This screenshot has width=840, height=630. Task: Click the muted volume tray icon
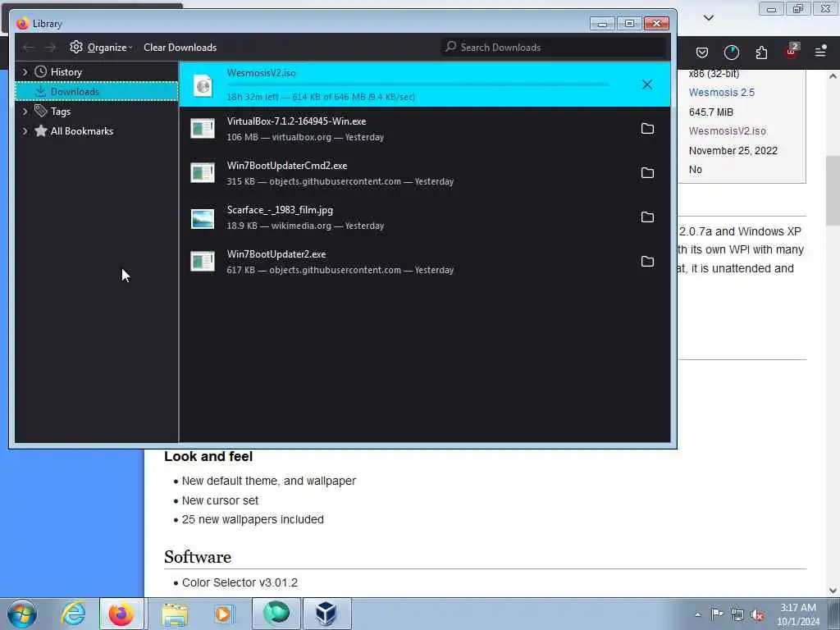[x=757, y=615]
